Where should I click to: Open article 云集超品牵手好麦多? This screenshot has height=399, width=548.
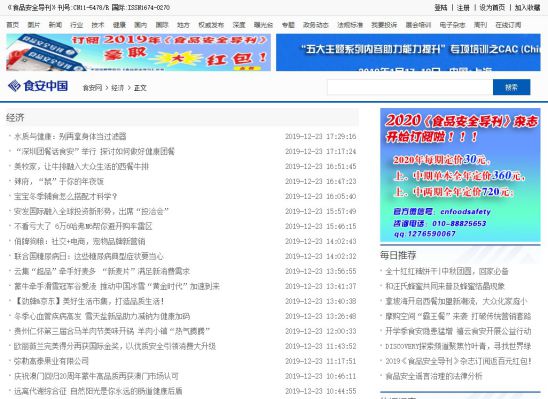(102, 271)
